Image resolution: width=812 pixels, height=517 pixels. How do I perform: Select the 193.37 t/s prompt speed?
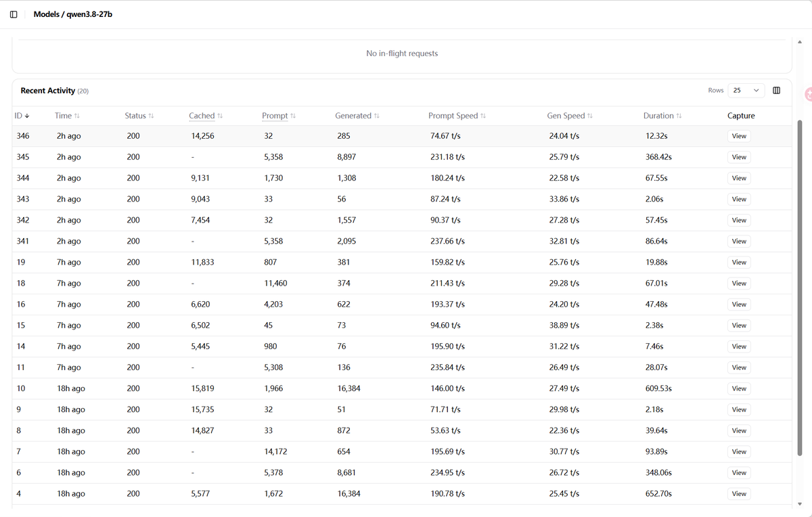(448, 305)
